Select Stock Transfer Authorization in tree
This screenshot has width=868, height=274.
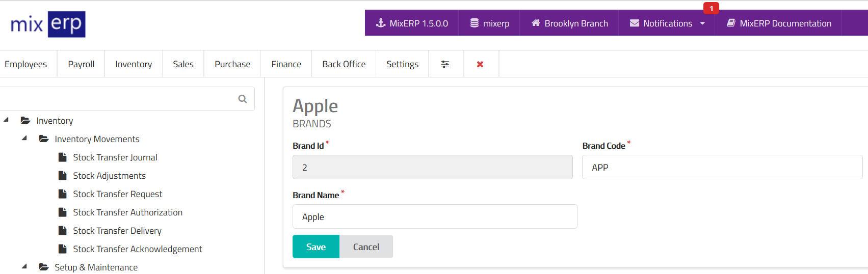point(127,212)
